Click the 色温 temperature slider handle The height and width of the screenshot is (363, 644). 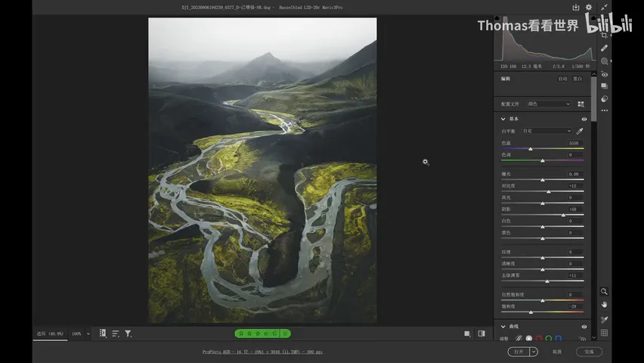point(531,149)
